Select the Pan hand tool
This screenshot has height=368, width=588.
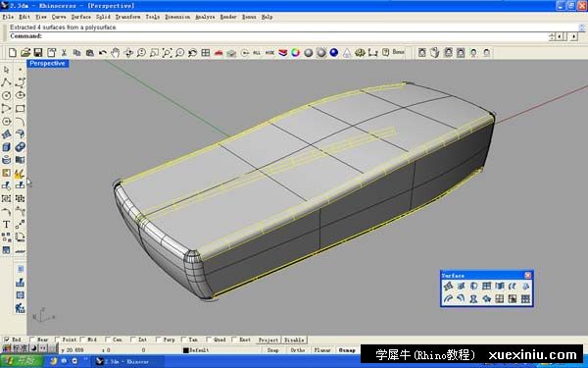point(115,53)
